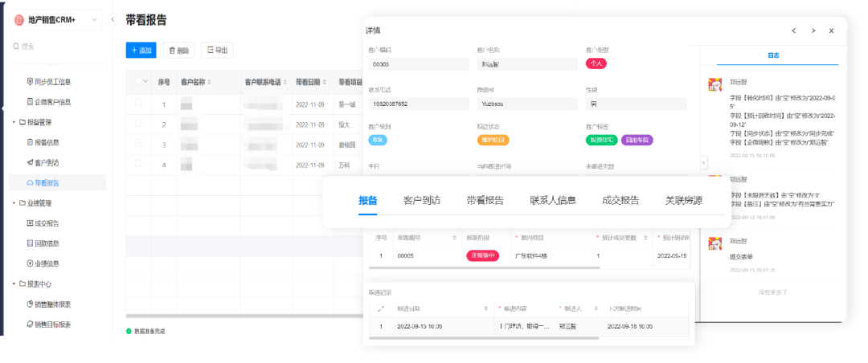Image resolution: width=868 pixels, height=363 pixels.
Task: Click the cloud icon beside 带看报告
Action: [30, 182]
